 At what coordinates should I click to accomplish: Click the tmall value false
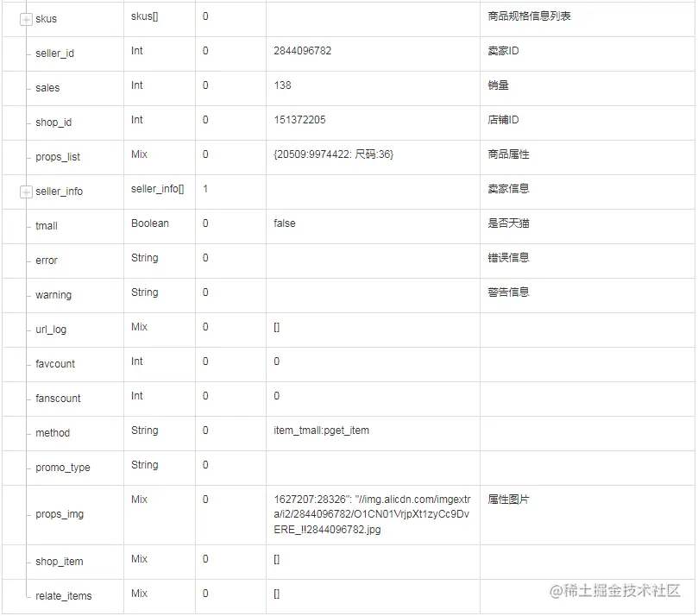tap(285, 223)
